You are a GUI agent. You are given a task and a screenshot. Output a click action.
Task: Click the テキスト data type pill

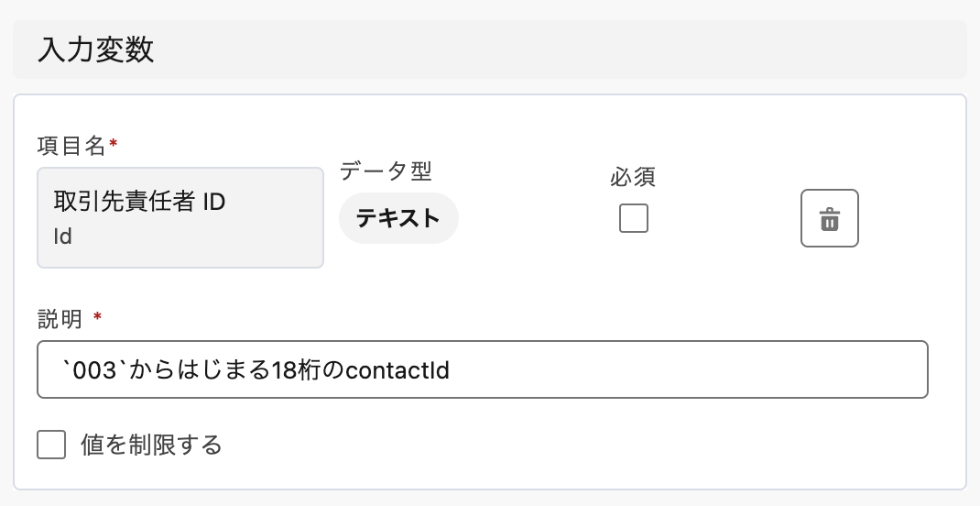397,219
